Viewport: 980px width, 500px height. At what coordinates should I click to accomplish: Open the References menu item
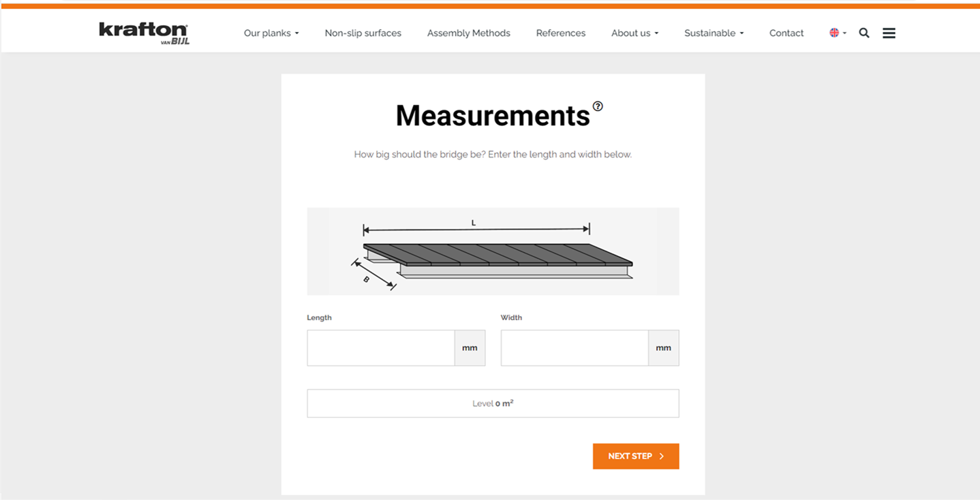(560, 33)
